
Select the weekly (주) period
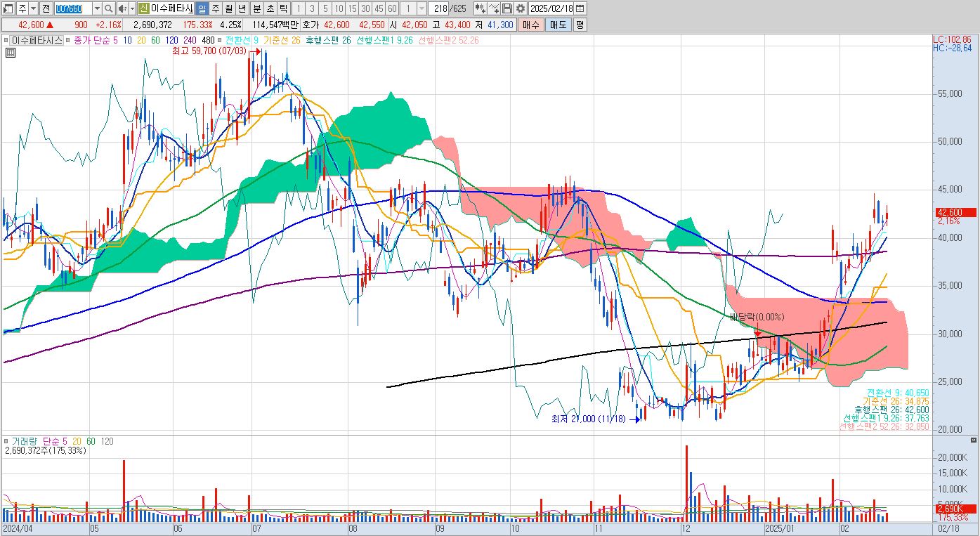click(215, 8)
